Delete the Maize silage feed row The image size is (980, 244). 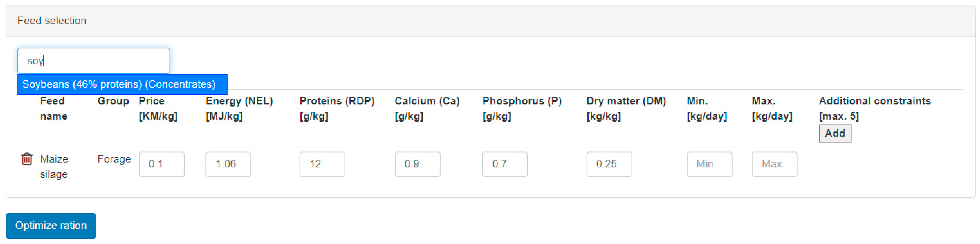pyautogui.click(x=27, y=159)
